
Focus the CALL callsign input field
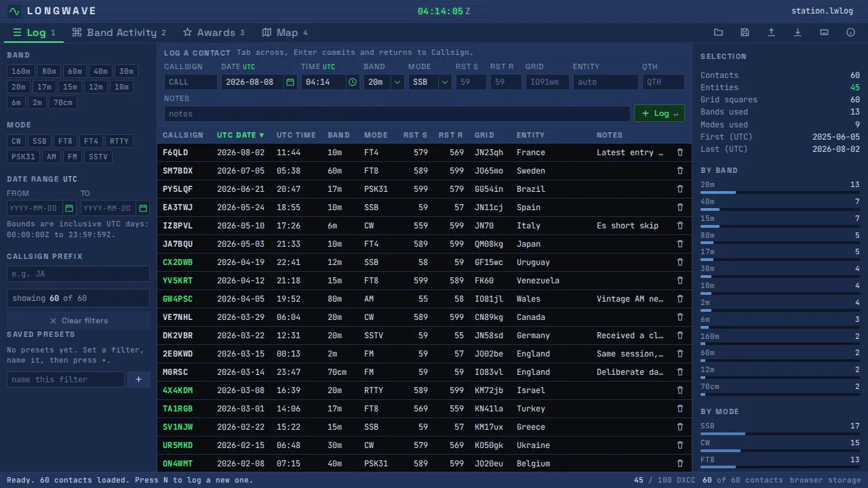tap(191, 82)
